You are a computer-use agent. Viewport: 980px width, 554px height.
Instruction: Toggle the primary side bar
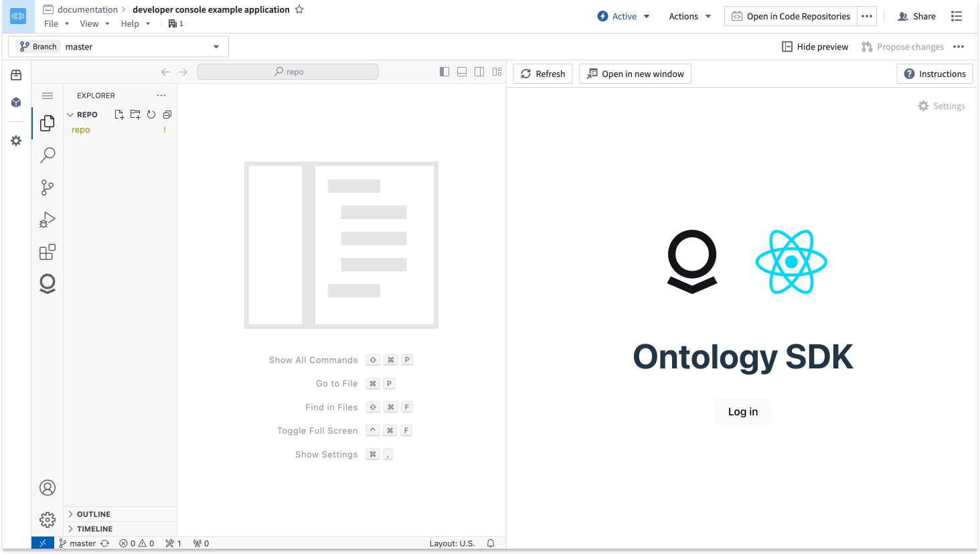[x=444, y=72]
